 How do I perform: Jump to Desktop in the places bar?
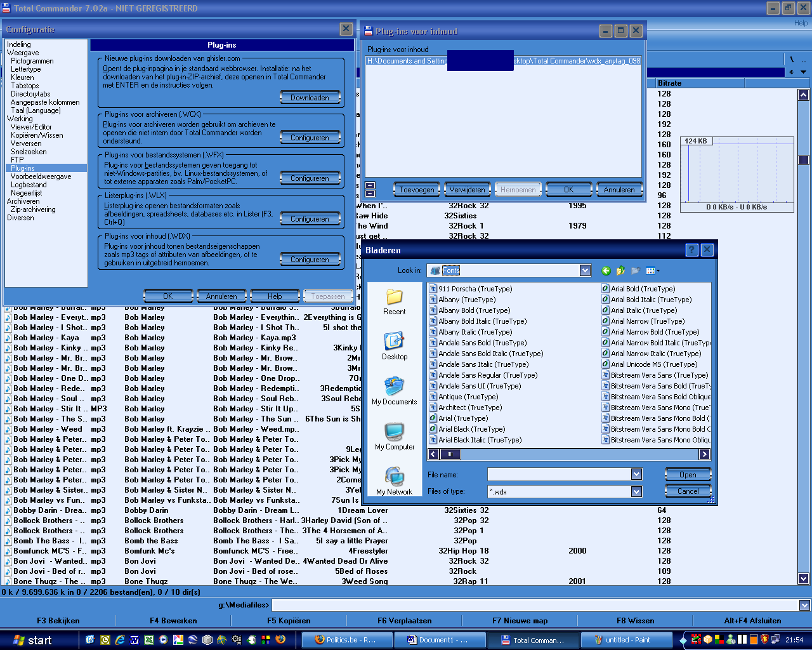[394, 347]
